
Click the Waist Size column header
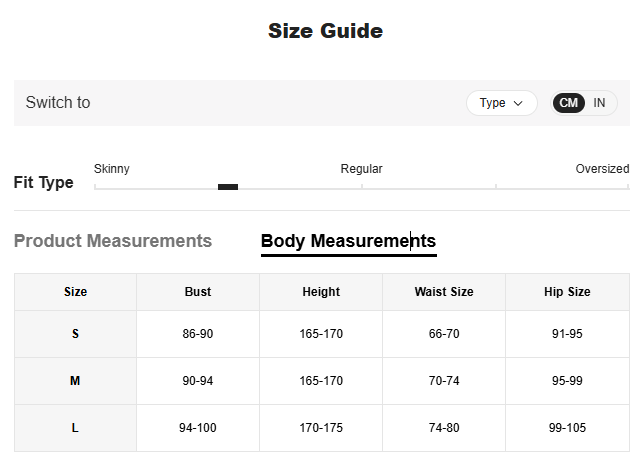[444, 292]
